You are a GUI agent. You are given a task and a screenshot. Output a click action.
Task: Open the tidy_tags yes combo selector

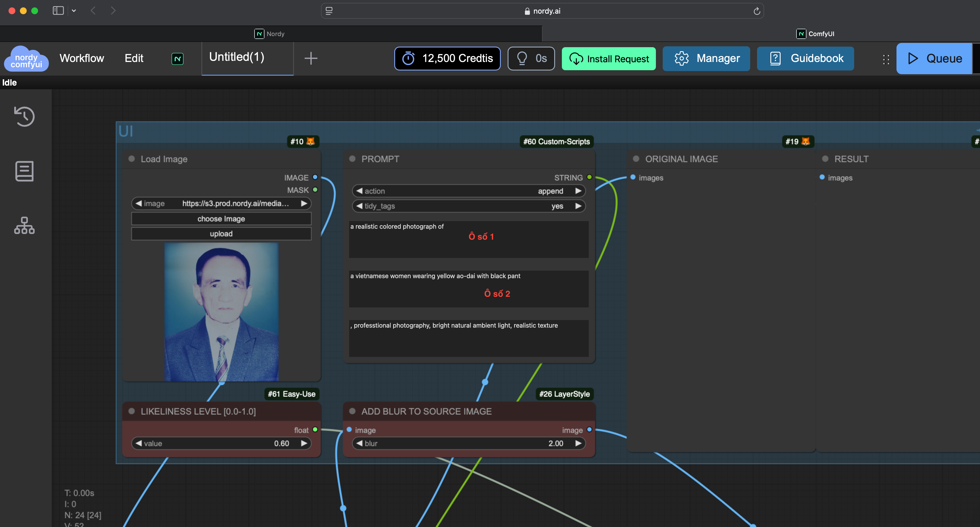[x=468, y=206]
